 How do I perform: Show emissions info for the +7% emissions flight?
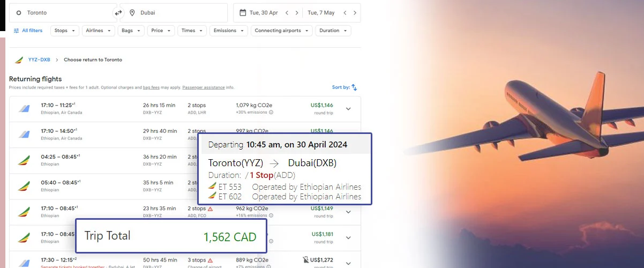tap(268, 267)
